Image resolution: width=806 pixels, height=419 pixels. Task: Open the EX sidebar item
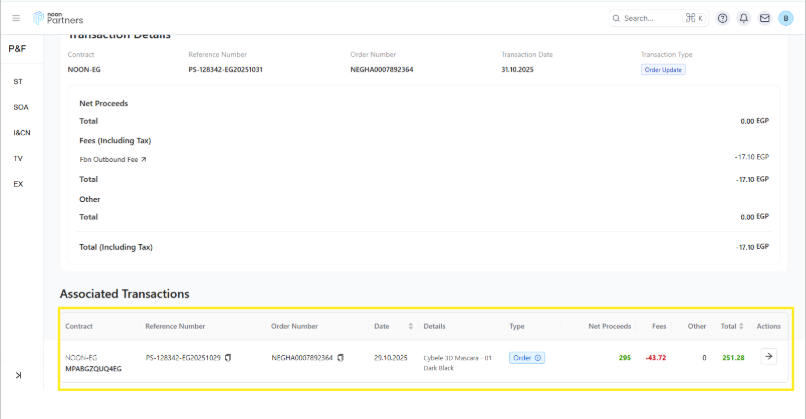coord(18,184)
